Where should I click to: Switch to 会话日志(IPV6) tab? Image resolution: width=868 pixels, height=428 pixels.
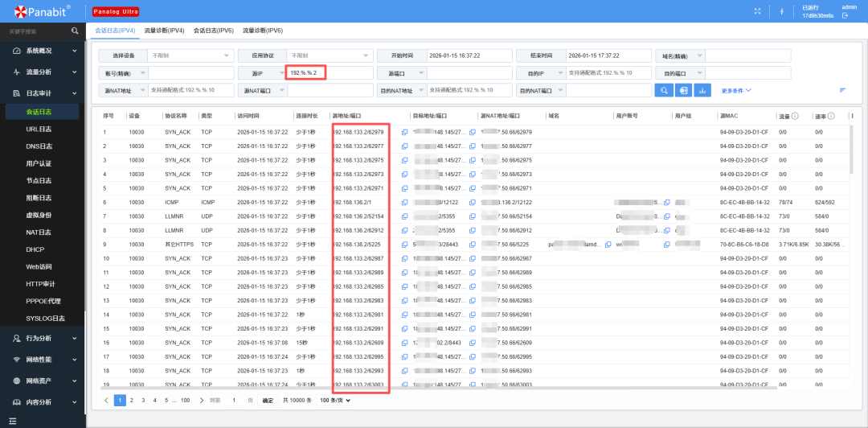point(214,31)
